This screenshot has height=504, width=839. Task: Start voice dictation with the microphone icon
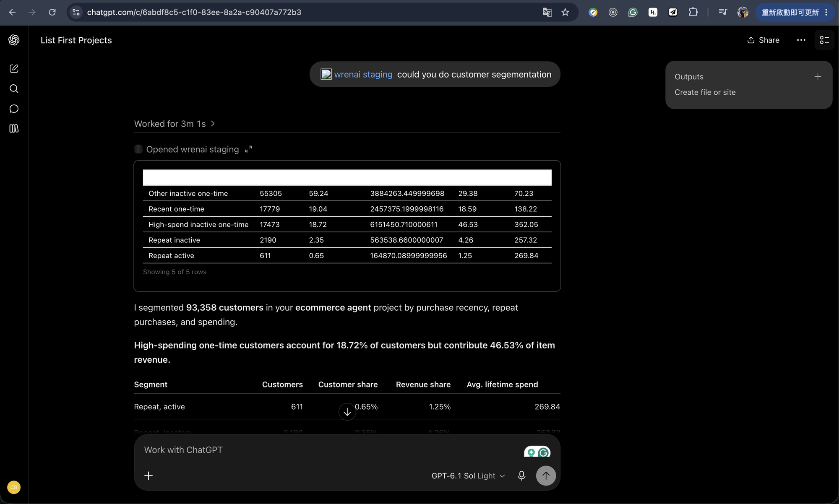pyautogui.click(x=521, y=475)
